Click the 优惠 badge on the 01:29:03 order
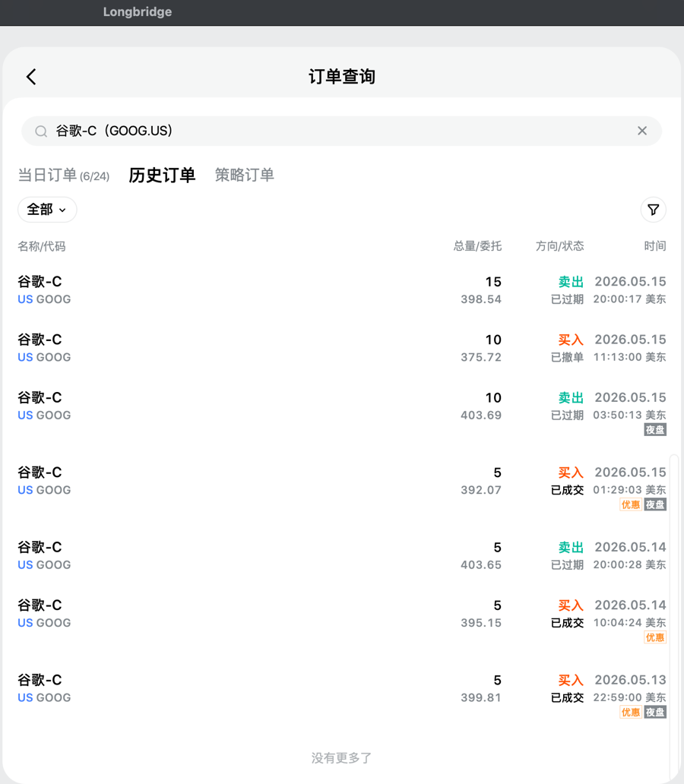Image resolution: width=684 pixels, height=784 pixels. click(x=631, y=504)
